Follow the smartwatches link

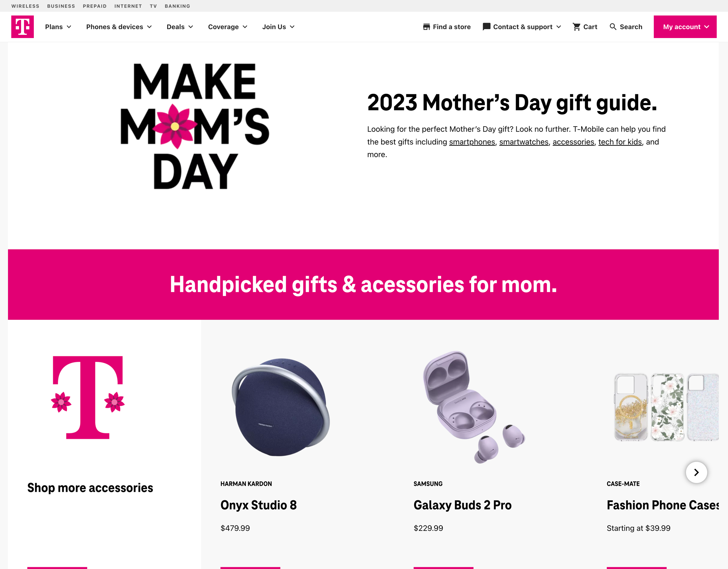[524, 142]
